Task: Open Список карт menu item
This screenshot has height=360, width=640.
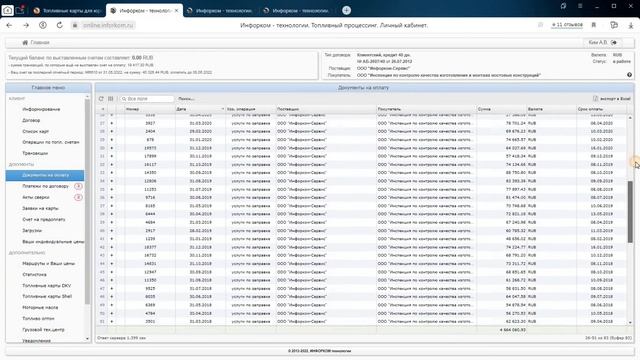Action: tap(36, 131)
